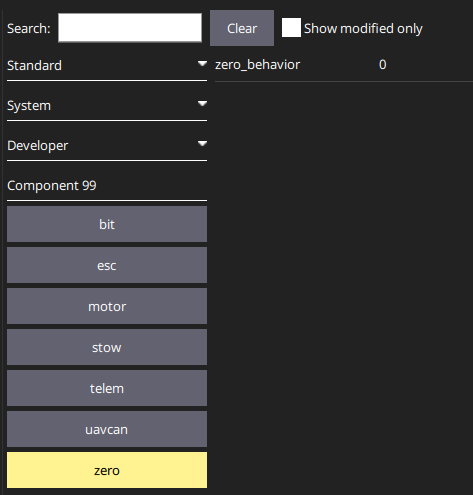Select the Standard category header label
This screenshot has width=473, height=495.
(x=34, y=65)
